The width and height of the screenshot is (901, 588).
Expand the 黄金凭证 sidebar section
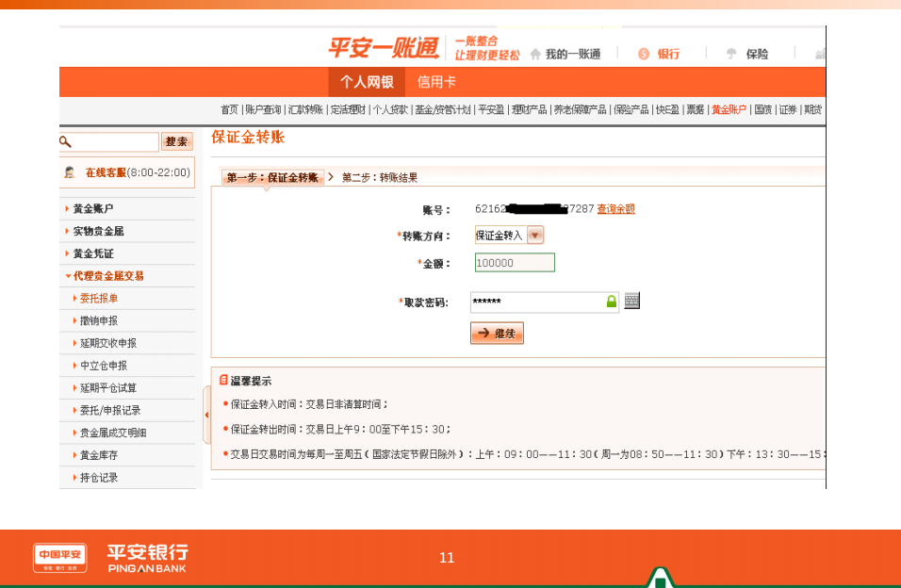click(x=93, y=253)
